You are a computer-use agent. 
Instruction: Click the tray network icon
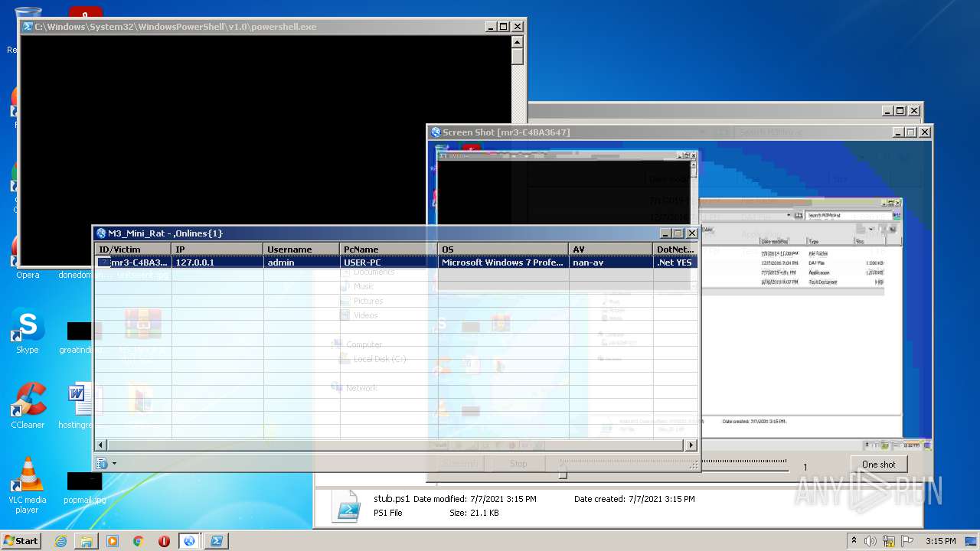(x=890, y=541)
